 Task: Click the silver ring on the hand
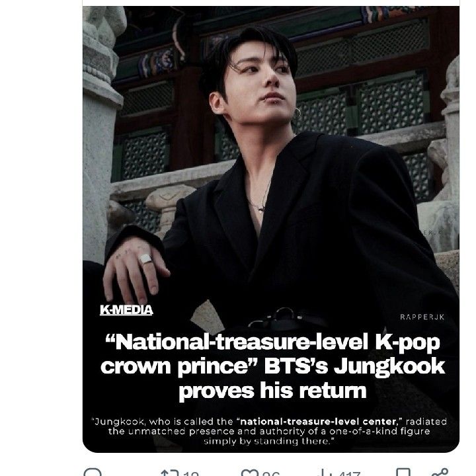point(147,260)
